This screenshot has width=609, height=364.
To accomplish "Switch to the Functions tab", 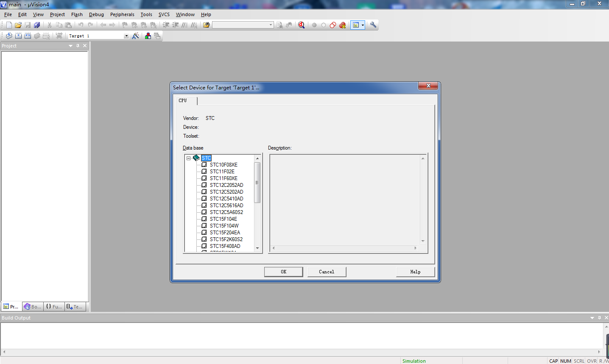I will click(54, 306).
